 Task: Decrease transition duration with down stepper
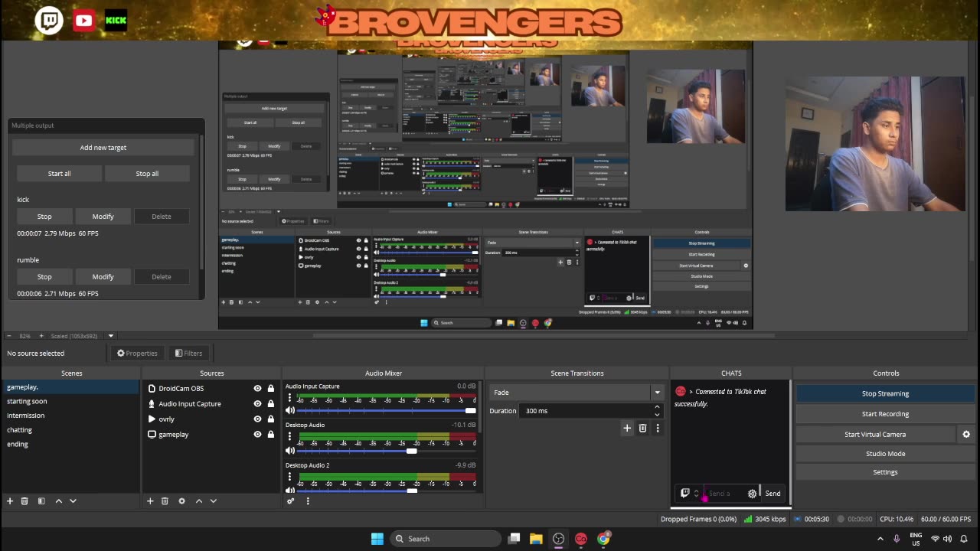(x=657, y=414)
